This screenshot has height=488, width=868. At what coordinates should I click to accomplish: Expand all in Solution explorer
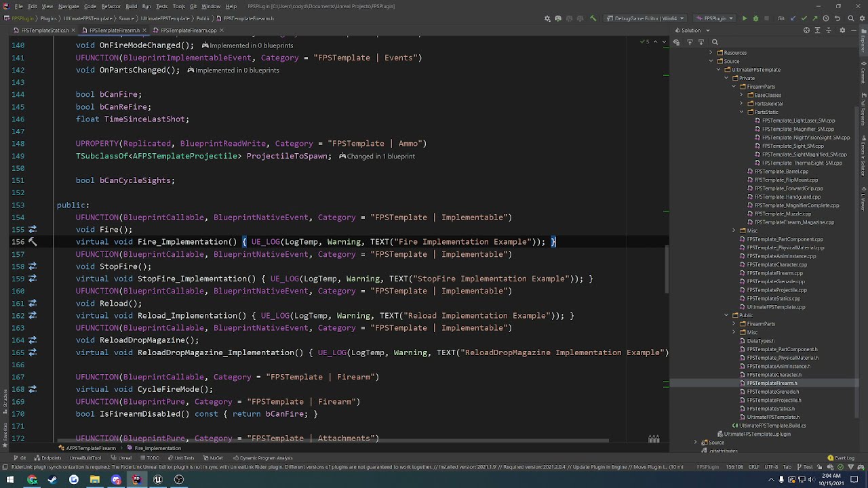[x=818, y=30]
